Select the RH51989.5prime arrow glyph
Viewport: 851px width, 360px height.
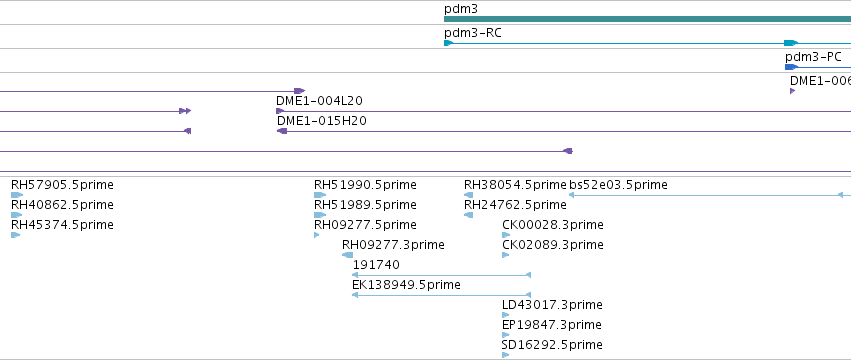(320, 215)
